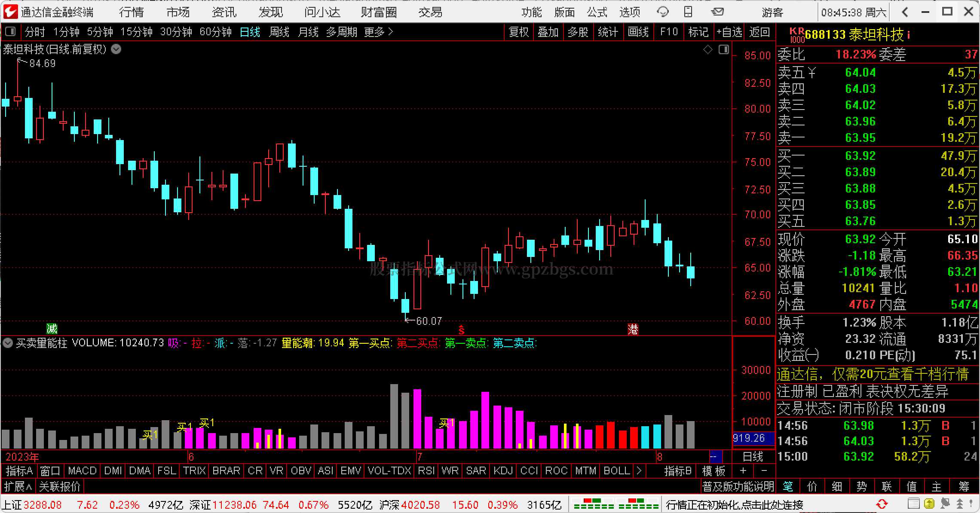Toggle the panel layout icon left of 分时

tap(10, 32)
